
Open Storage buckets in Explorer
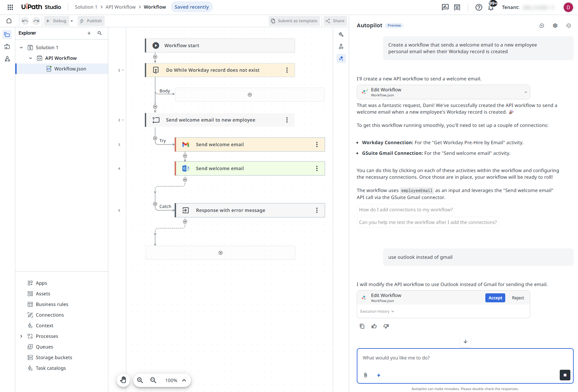tap(54, 357)
